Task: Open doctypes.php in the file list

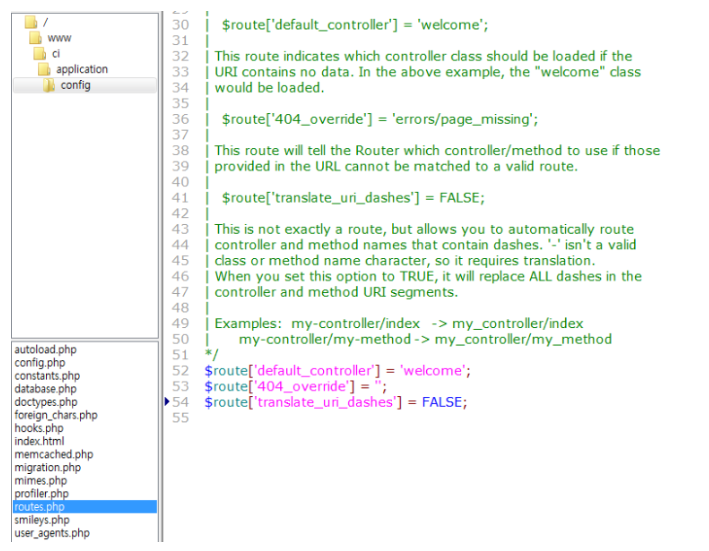Action: click(46, 402)
